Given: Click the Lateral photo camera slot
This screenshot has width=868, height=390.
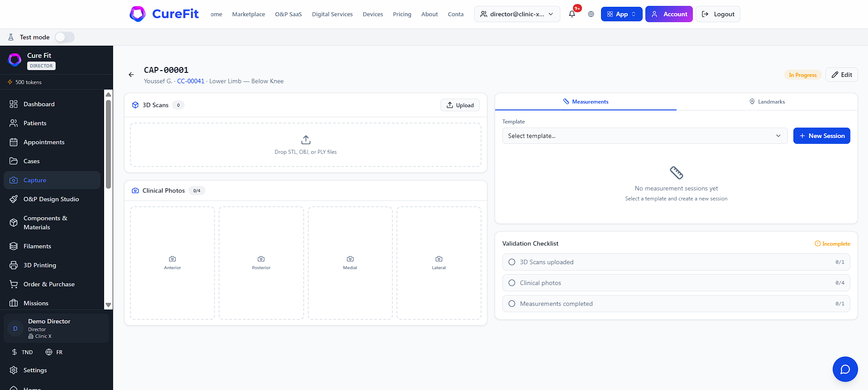Looking at the screenshot, I should point(439,263).
